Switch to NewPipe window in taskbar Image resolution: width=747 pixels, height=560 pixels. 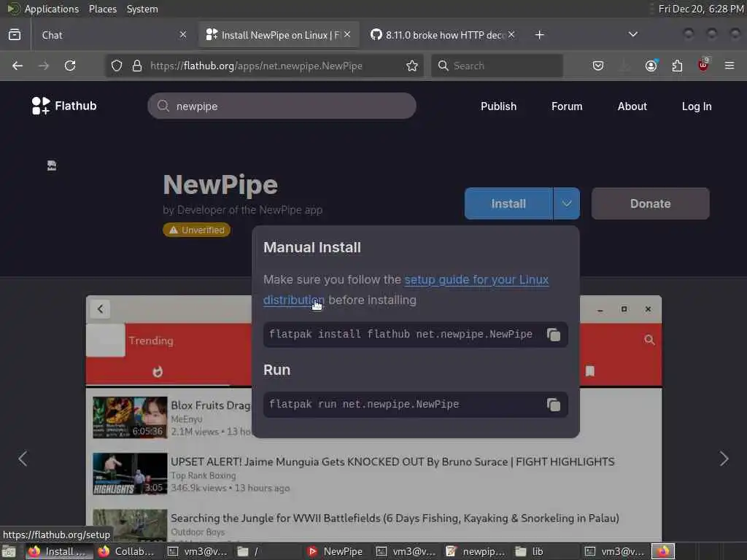click(x=335, y=551)
